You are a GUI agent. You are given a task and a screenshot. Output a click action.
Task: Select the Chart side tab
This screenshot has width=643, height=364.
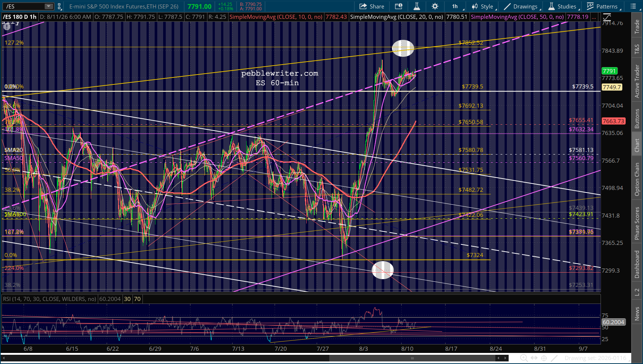coord(637,145)
